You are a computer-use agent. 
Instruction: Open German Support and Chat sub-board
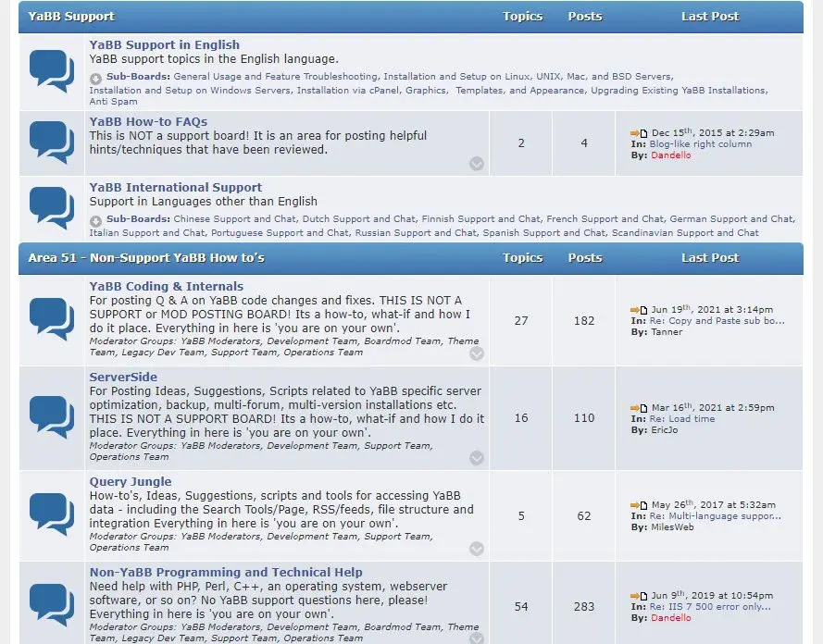(731, 218)
